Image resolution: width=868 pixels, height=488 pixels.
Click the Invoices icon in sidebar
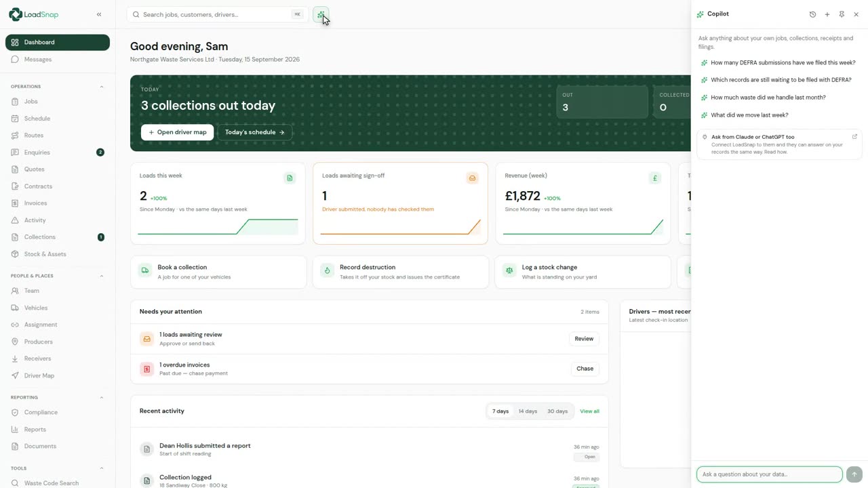(x=16, y=203)
